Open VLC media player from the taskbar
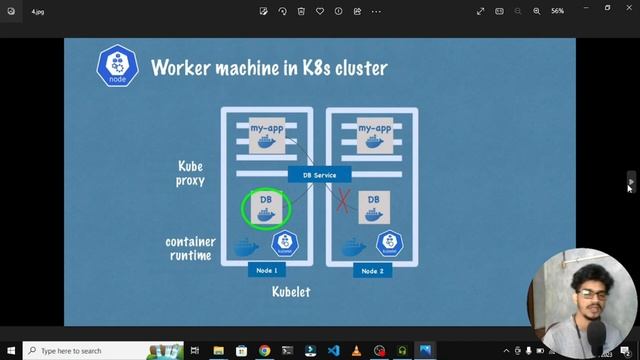The image size is (640, 360). [x=356, y=351]
